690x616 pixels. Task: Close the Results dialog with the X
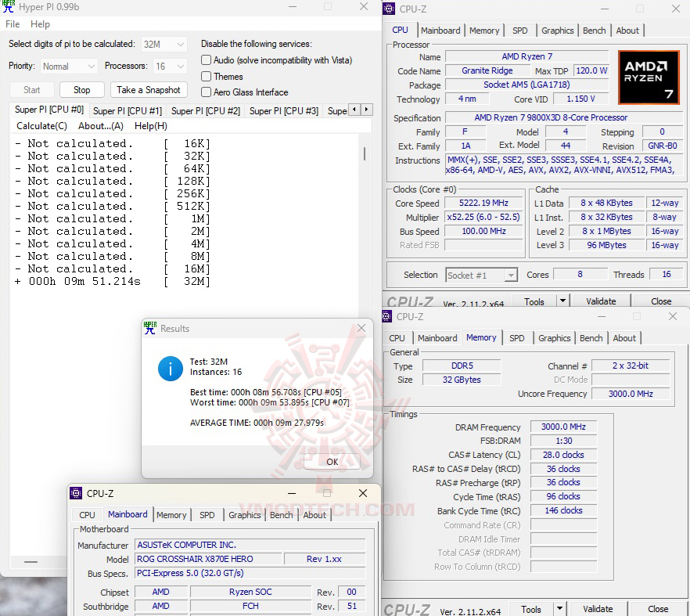click(361, 328)
